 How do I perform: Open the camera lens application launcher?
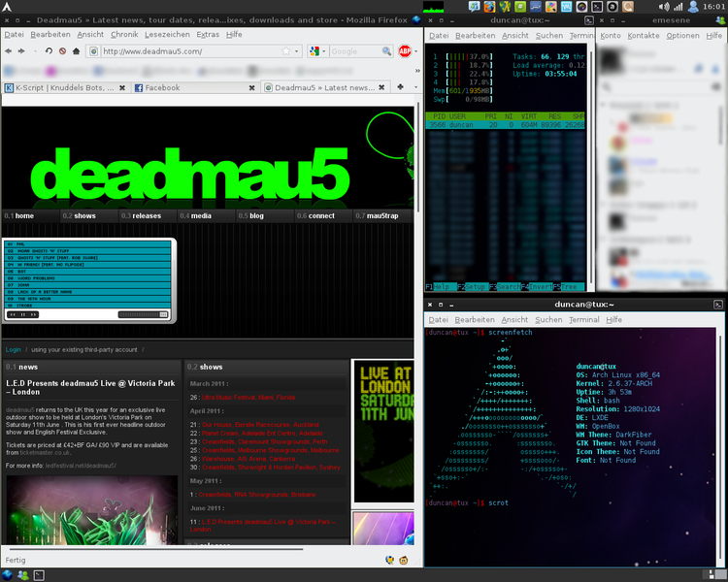581,7
